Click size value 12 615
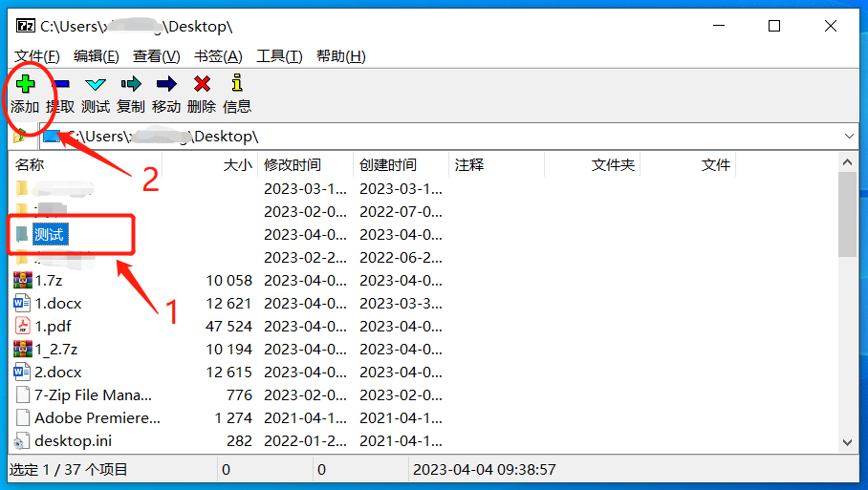Viewport: 868px width, 490px height. click(229, 372)
